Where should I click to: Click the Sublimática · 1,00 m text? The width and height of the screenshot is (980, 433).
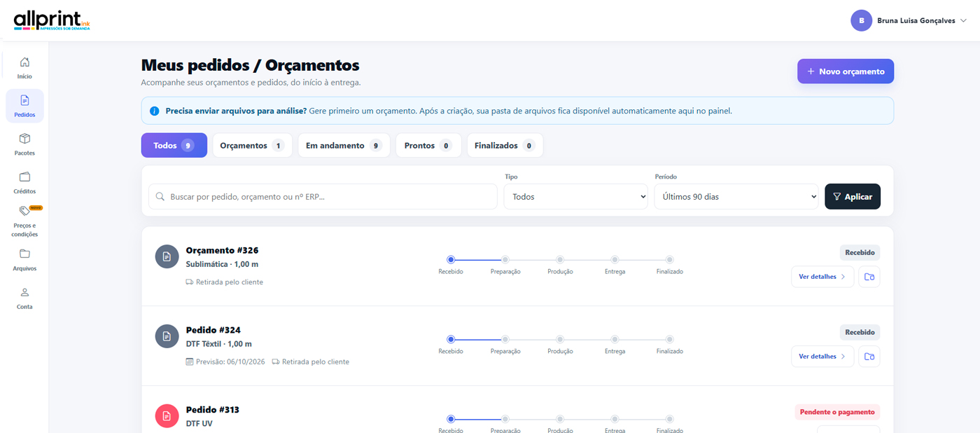point(222,265)
